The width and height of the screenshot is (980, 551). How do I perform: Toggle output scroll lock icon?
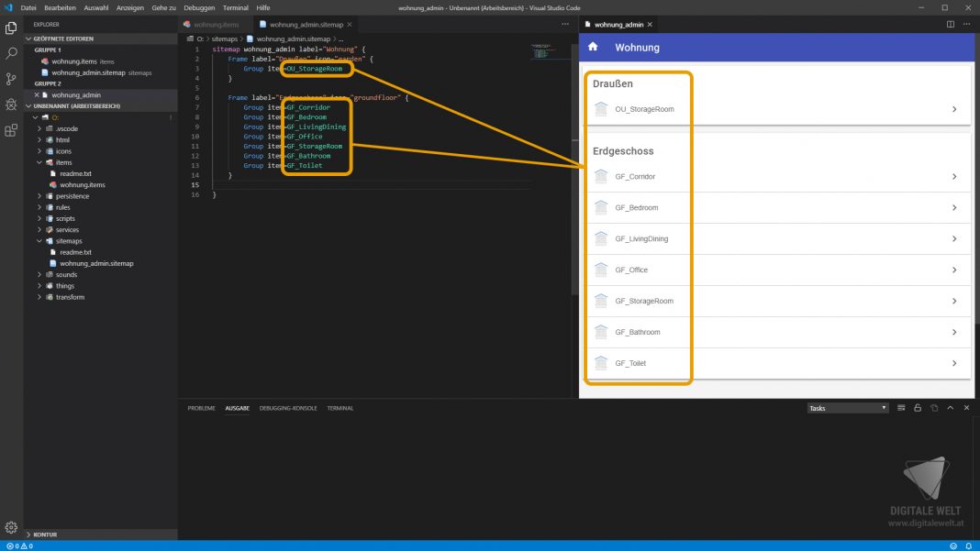tap(917, 408)
